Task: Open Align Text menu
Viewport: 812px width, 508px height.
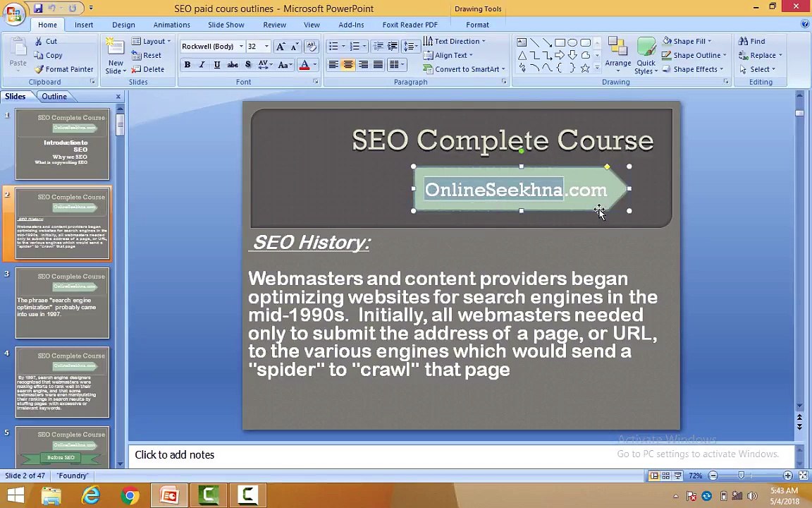Action: 448,55
